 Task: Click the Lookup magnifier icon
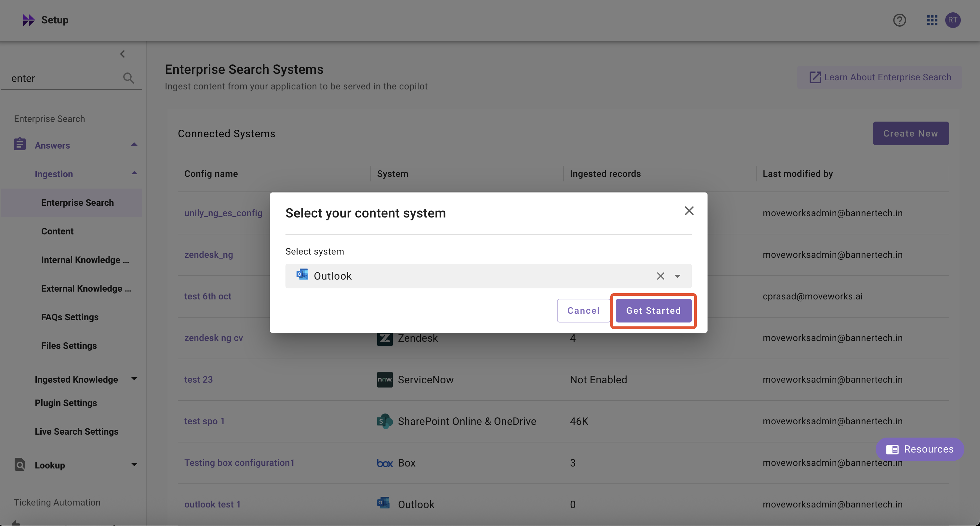[20, 464]
